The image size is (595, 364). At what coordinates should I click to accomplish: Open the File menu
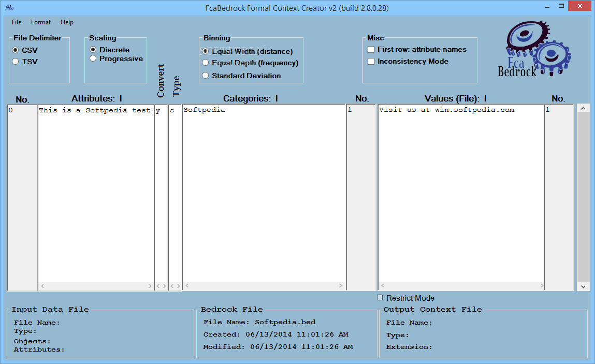click(17, 22)
